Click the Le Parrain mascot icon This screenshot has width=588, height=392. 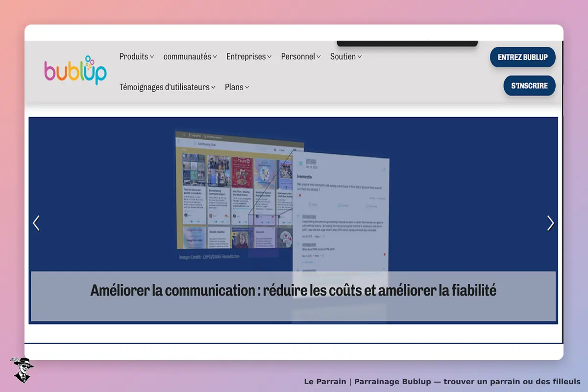coord(21,370)
